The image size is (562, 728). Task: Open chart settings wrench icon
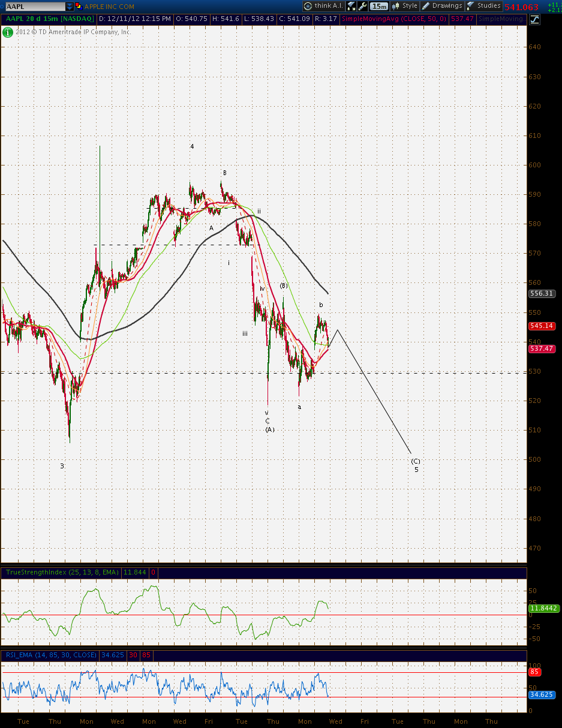click(362, 6)
